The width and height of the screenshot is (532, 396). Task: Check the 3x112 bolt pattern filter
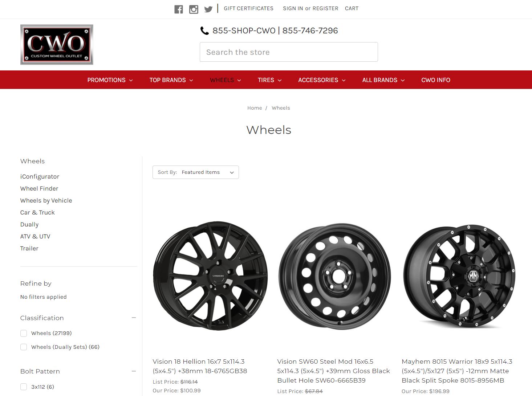(24, 387)
